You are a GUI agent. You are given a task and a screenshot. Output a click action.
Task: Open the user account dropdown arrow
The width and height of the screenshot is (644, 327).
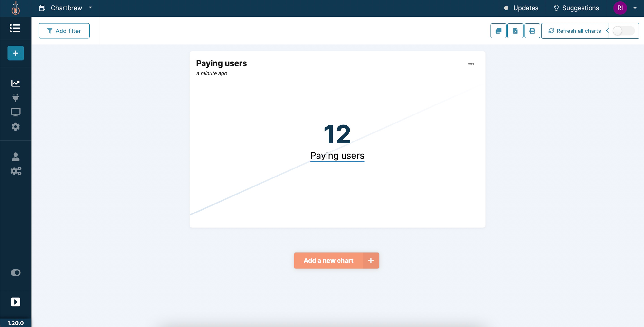click(635, 8)
